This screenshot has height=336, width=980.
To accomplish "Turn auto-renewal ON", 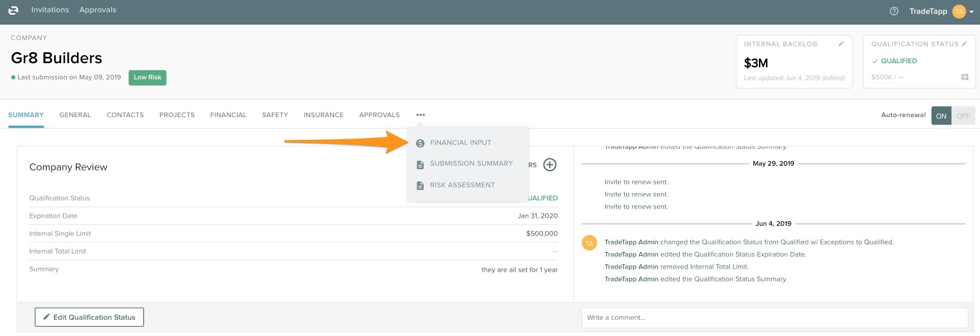I will 941,116.
